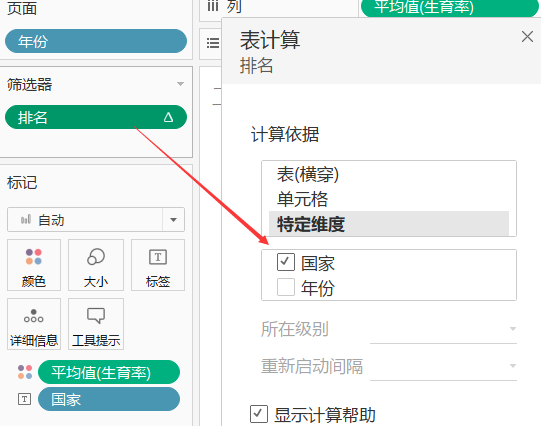This screenshot has height=426, width=541.
Task: Click label icon beside 国家 pill
Action: pyautogui.click(x=24, y=399)
